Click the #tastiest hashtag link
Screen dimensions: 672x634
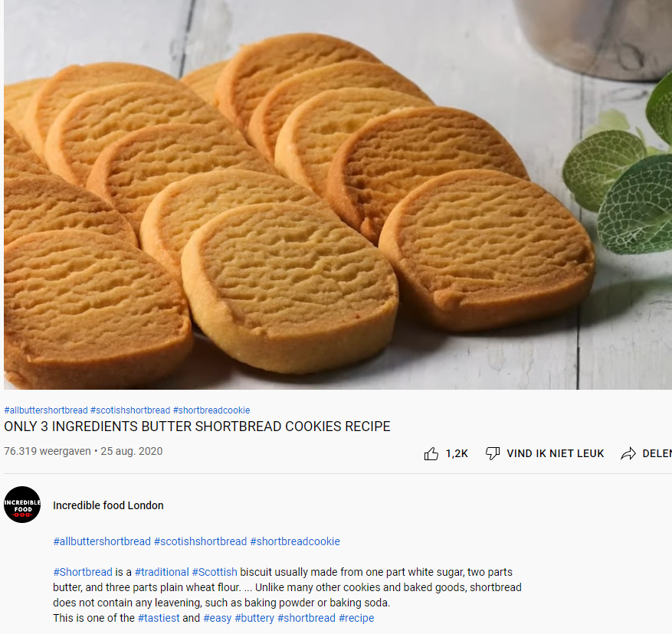pos(159,618)
